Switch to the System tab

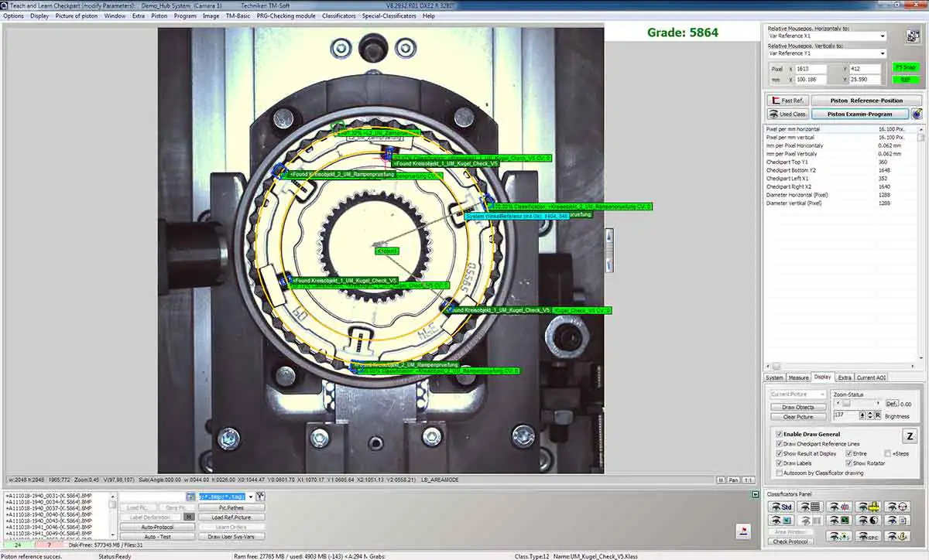click(x=774, y=377)
